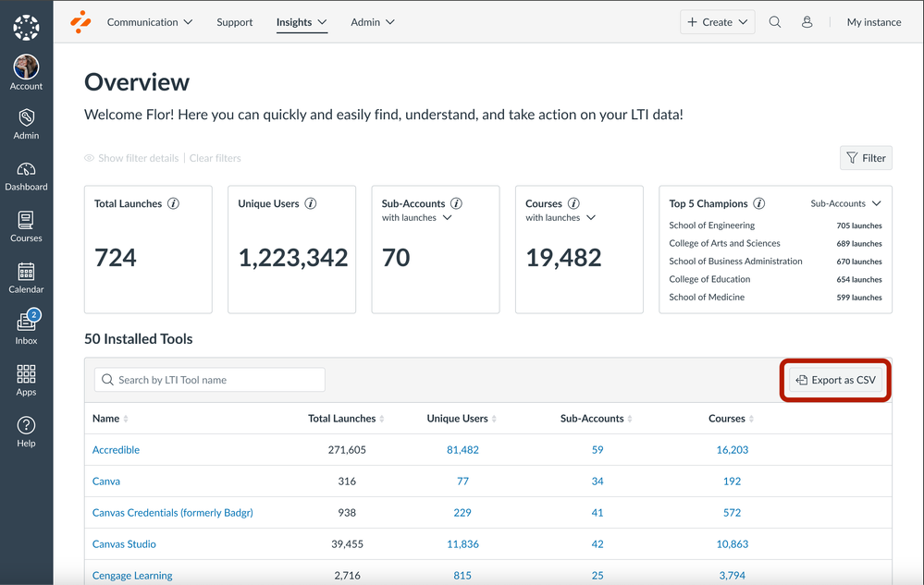This screenshot has height=585, width=924.
Task: Open the Apps grid icon
Action: tap(26, 380)
